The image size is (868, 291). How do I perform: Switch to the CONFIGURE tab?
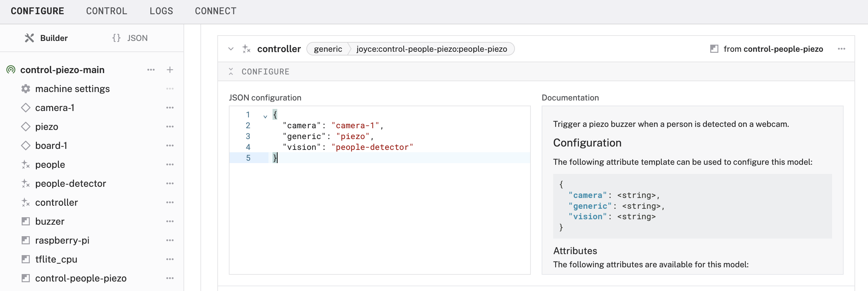(37, 11)
